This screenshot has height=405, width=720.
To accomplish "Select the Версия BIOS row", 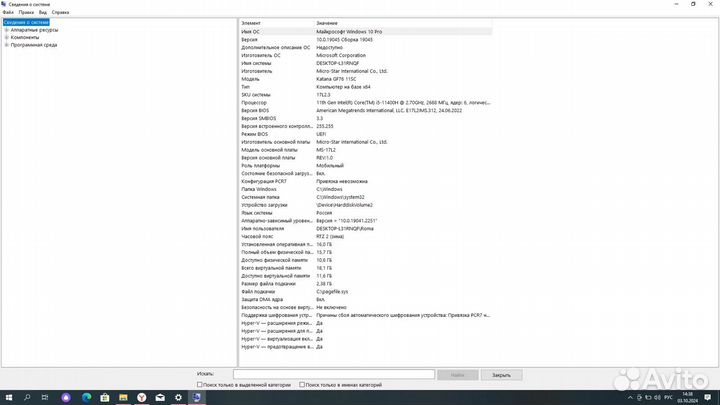I will (x=366, y=110).
